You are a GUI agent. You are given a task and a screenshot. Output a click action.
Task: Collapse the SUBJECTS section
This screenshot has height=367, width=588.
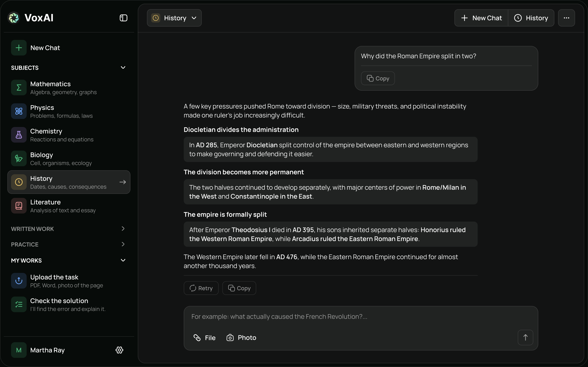pyautogui.click(x=123, y=68)
